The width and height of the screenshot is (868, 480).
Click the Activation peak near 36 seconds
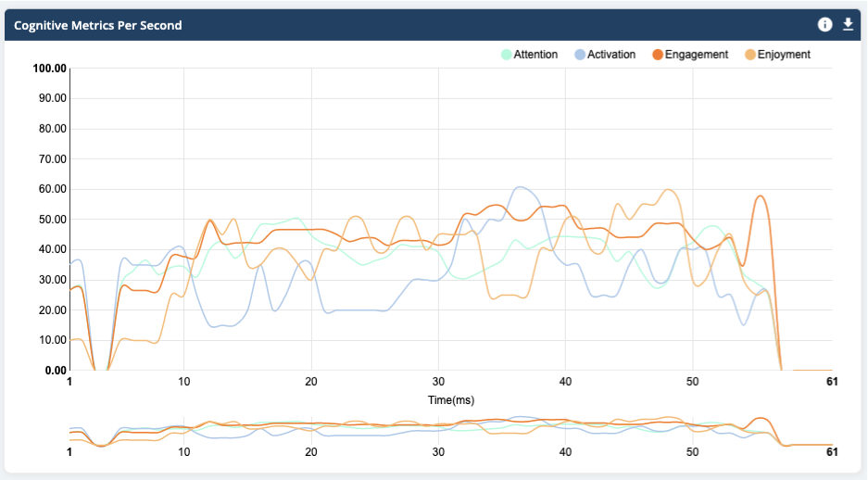(520, 187)
